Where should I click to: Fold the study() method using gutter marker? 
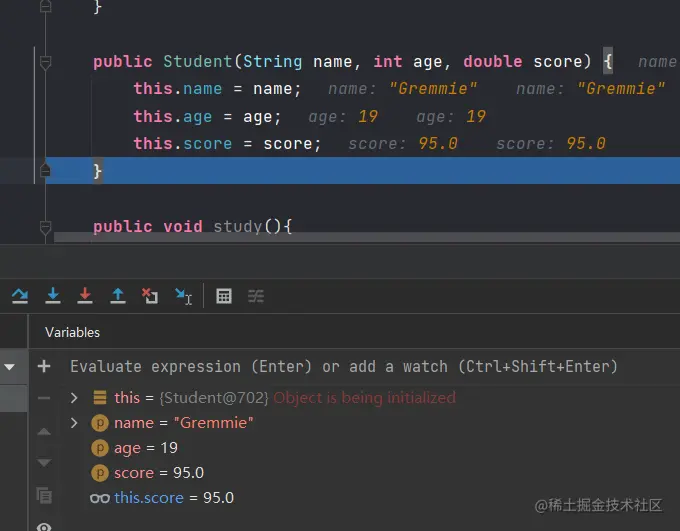46,227
